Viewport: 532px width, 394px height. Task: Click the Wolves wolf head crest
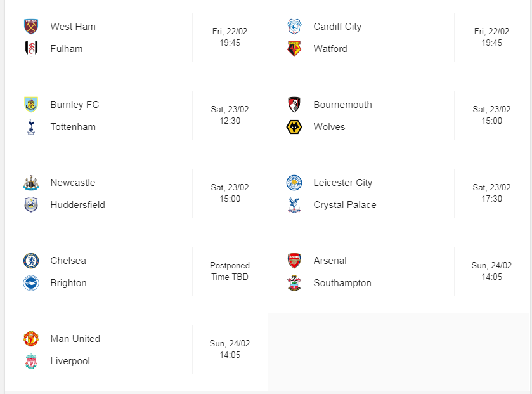point(294,127)
